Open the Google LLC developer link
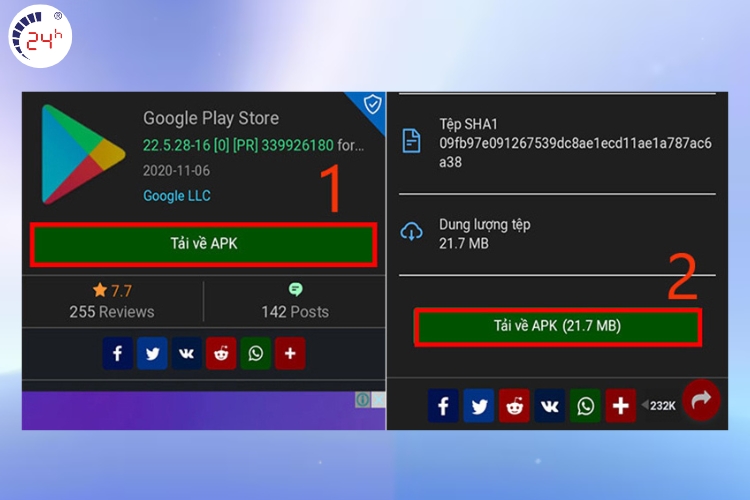750x500 pixels. tap(177, 196)
